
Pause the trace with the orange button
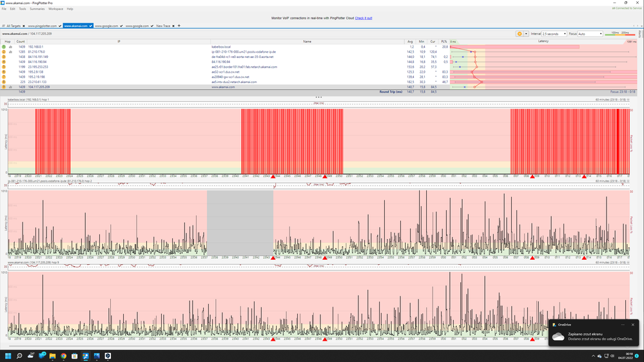click(x=520, y=33)
